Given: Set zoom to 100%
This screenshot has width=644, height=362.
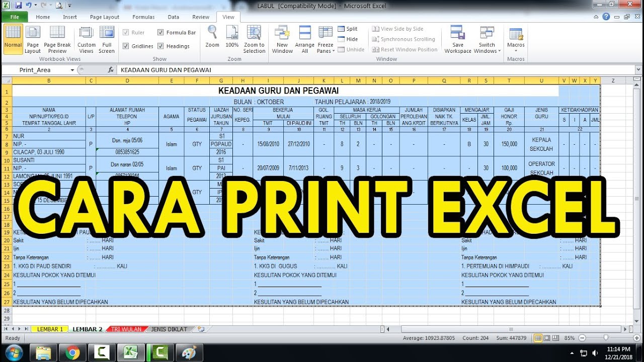Looking at the screenshot, I should click(x=232, y=37).
